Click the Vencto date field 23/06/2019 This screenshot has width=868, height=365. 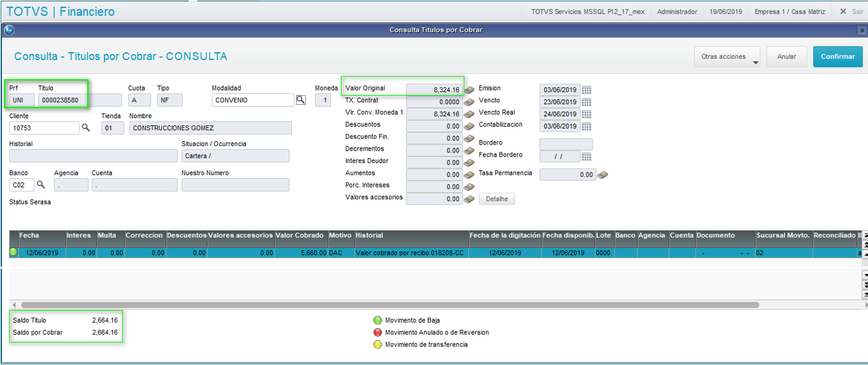560,102
